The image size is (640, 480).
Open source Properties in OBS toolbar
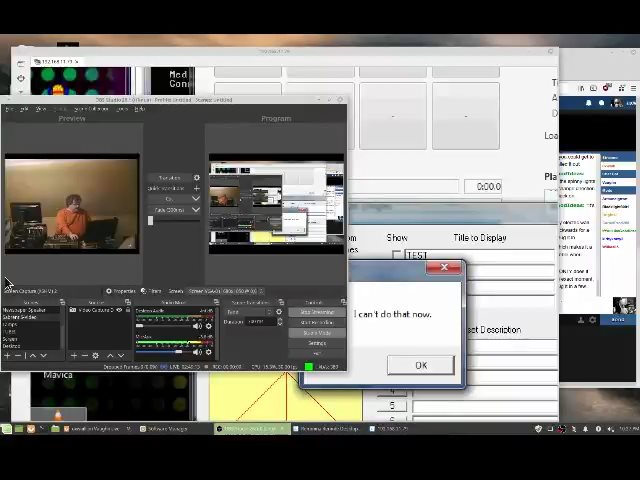(121, 291)
